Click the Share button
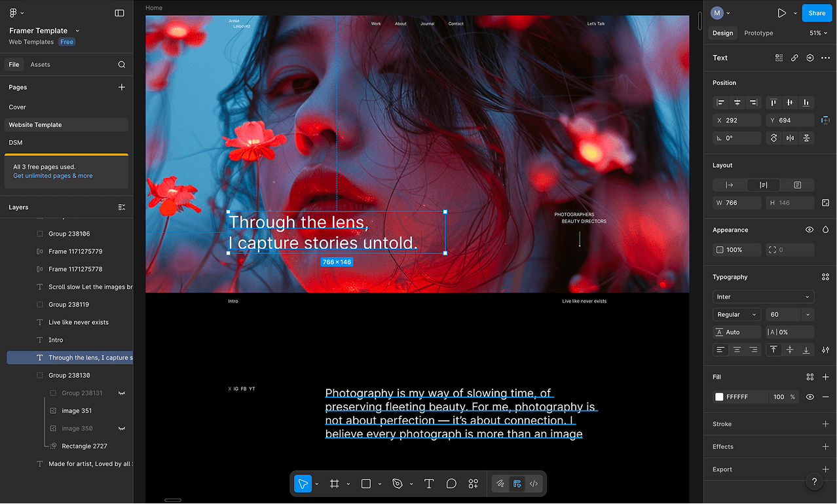 coord(817,13)
